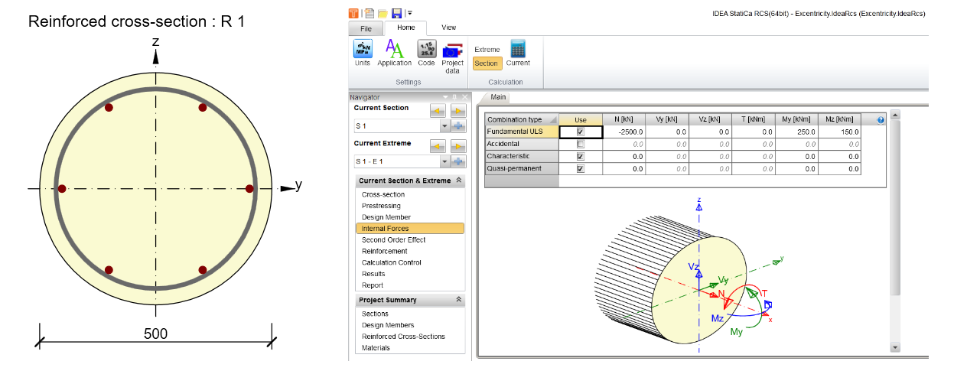This screenshot has height=371, width=980.
Task: Open the Current Extreme S 1 - E 1 dropdown
Action: point(444,161)
